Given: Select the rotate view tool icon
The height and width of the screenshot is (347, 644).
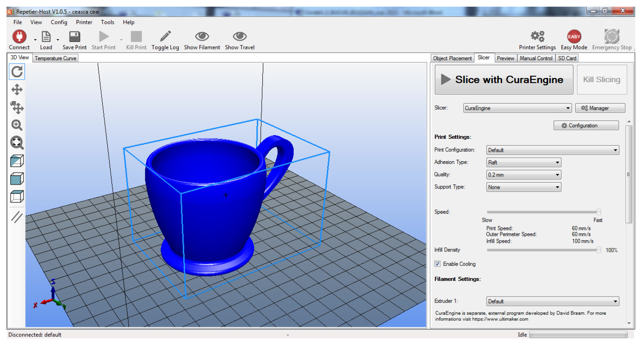Looking at the screenshot, I should pyautogui.click(x=17, y=72).
